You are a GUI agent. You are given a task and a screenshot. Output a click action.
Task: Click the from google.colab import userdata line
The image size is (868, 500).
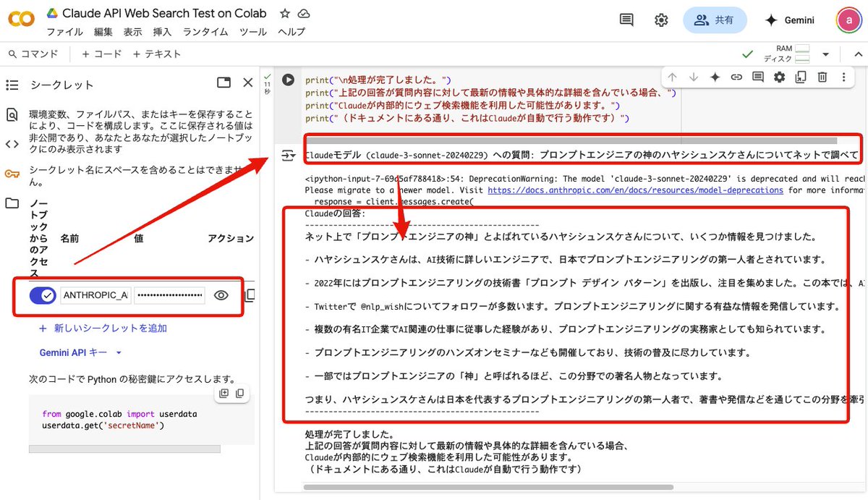[x=119, y=414]
